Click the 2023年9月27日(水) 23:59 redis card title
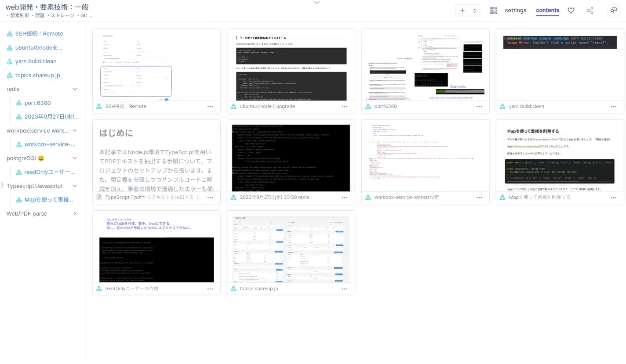Screen dimensions: 626x364 (274, 198)
